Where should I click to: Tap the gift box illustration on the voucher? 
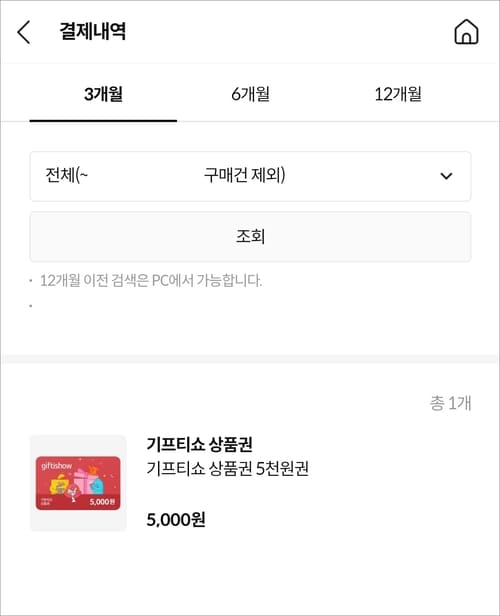[x=91, y=483]
